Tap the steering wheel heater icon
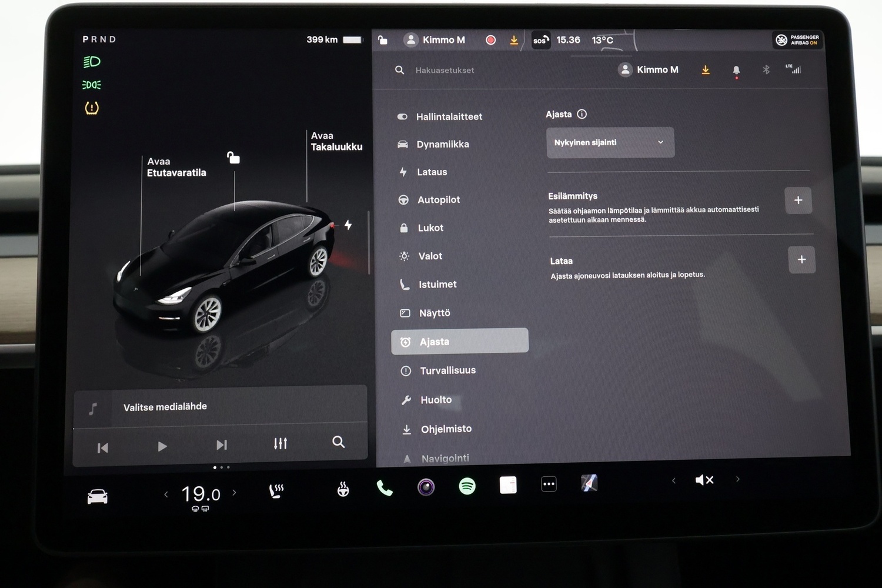Image resolution: width=882 pixels, height=588 pixels. coord(343,489)
